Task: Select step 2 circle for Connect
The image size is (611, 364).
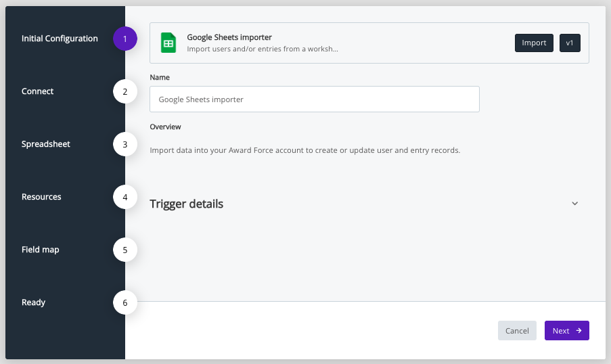Action: [x=125, y=91]
